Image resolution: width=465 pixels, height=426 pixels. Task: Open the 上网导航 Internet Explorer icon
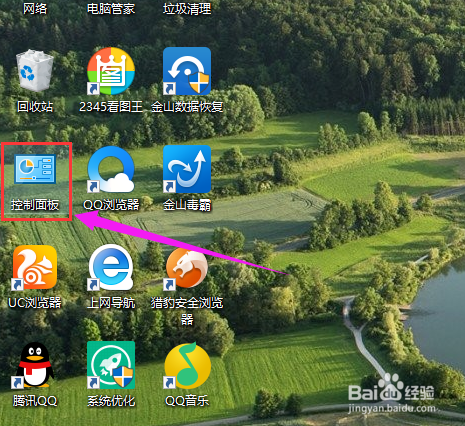click(x=111, y=267)
